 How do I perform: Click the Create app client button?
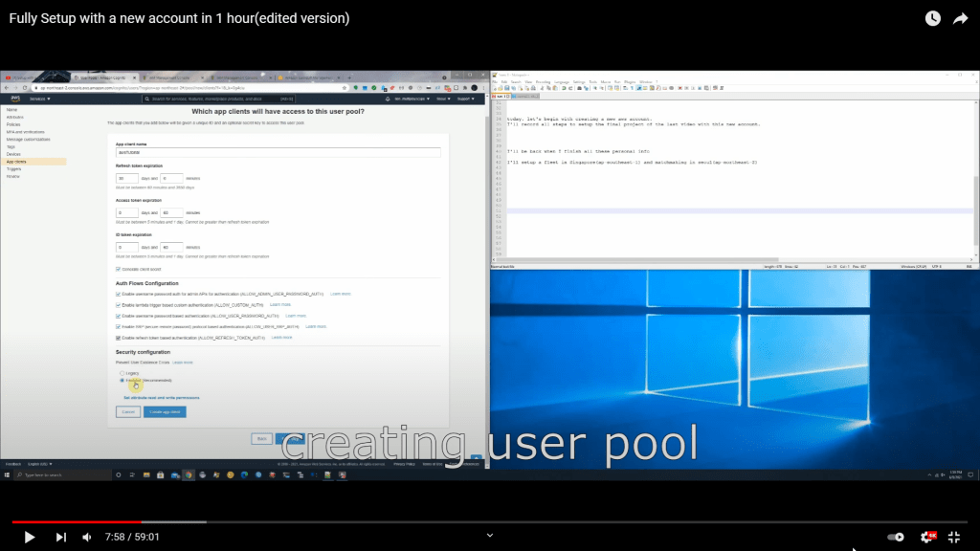coord(164,411)
